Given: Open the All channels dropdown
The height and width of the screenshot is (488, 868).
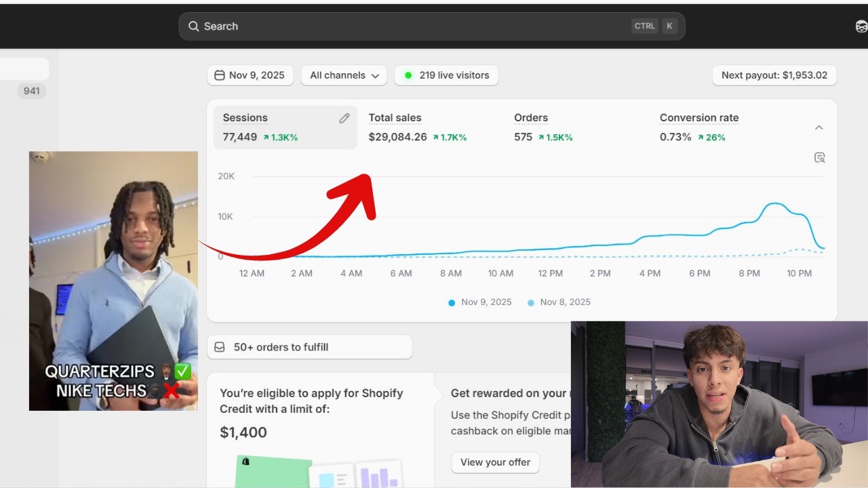Looking at the screenshot, I should click(x=344, y=75).
